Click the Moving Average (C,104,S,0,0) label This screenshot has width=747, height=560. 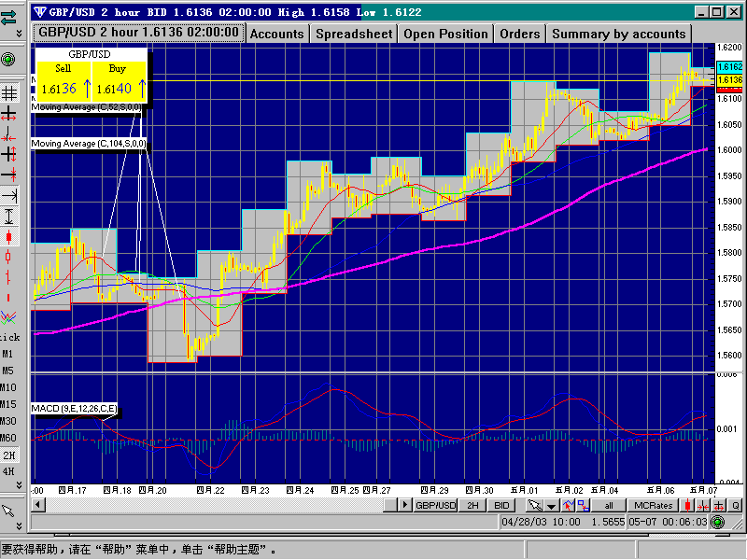click(x=89, y=144)
